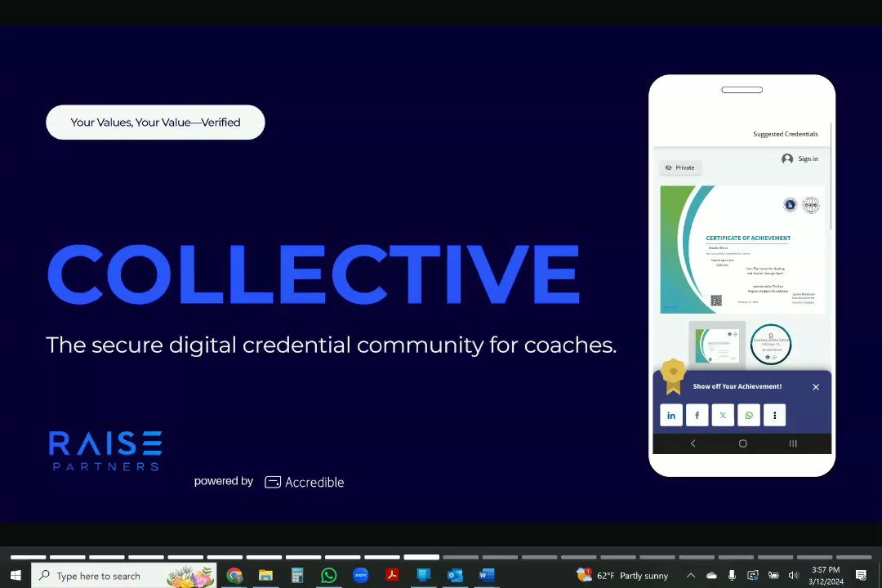The width and height of the screenshot is (882, 588).
Task: Select the round badge thumbnail
Action: point(771,345)
